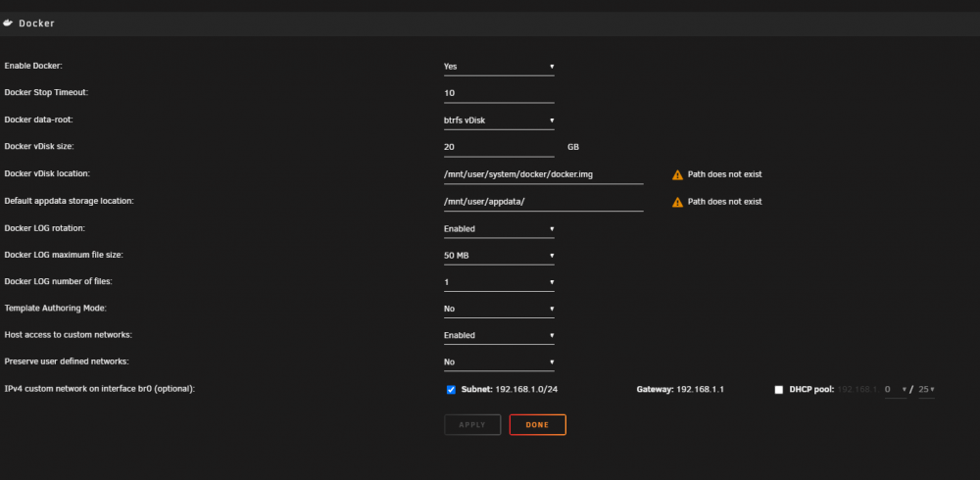Screen dimensions: 980x480
Task: Open the DHCP pool address offset dropdown
Action: pyautogui.click(x=895, y=389)
